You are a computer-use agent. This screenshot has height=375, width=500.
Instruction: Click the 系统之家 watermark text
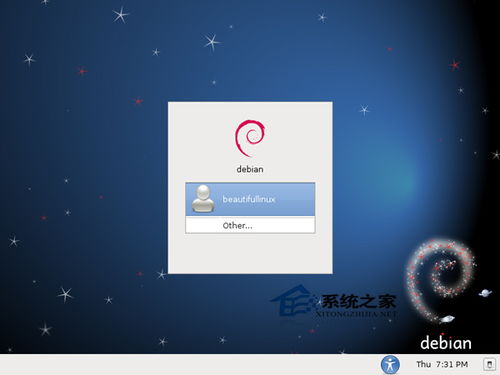(x=358, y=302)
